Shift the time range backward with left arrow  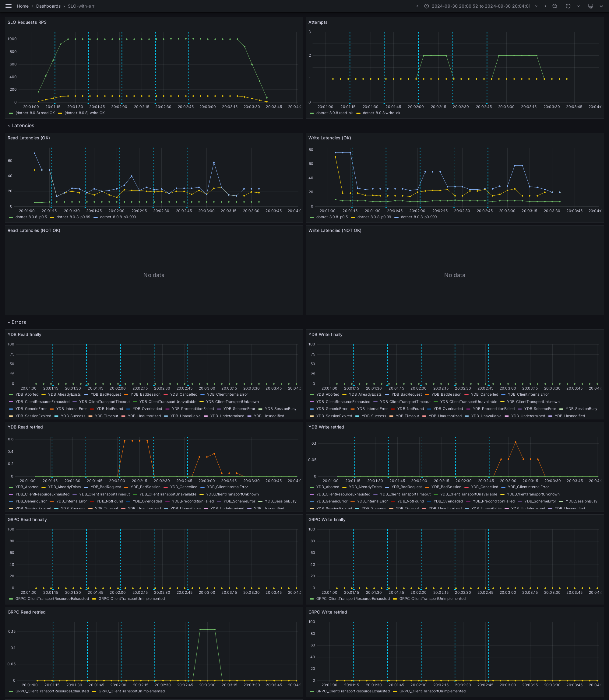(x=417, y=6)
